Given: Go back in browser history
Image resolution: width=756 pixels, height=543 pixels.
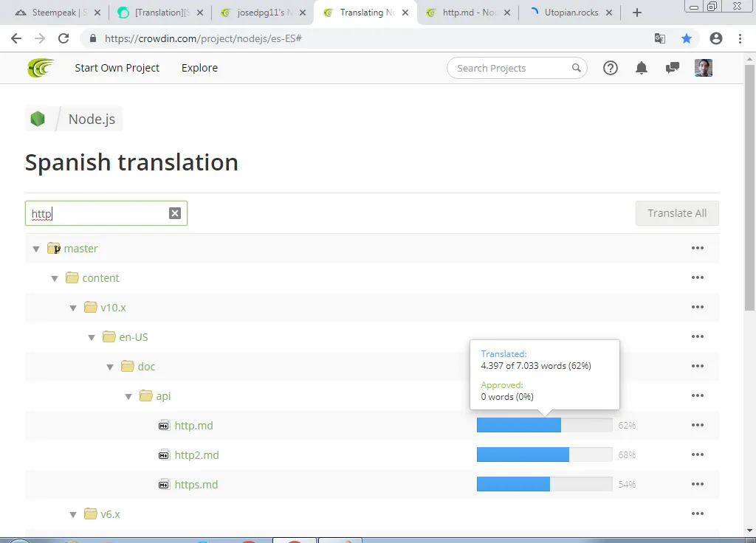Looking at the screenshot, I should (16, 38).
